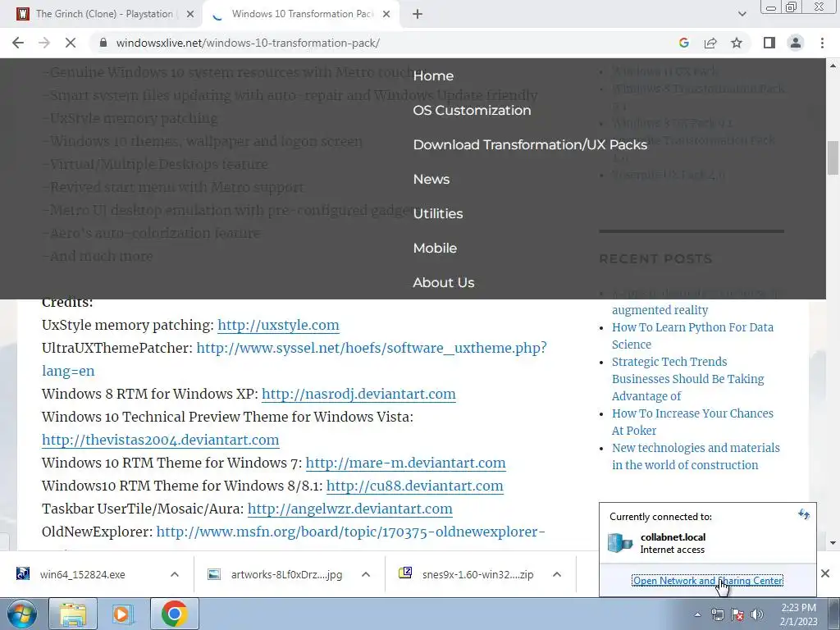Expand options for snes9x zip download

[557, 574]
